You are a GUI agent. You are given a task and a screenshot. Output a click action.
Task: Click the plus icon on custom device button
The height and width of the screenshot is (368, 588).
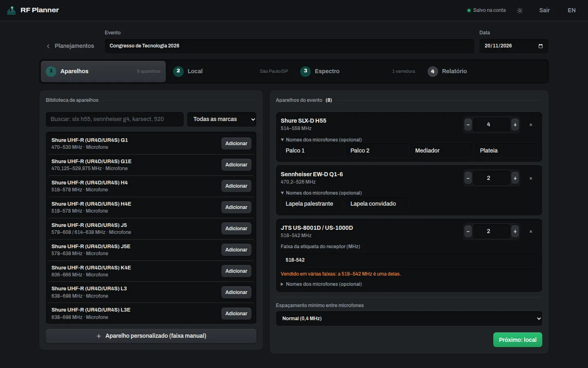point(99,336)
